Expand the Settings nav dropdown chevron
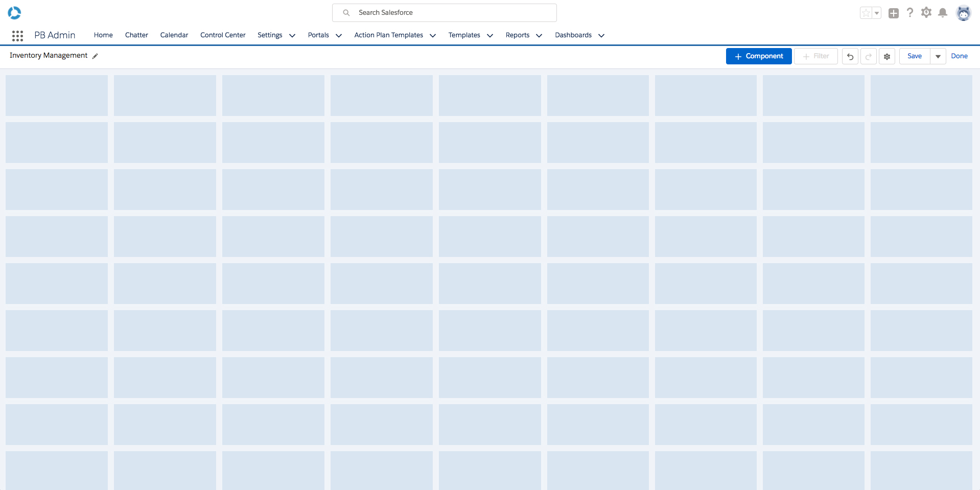This screenshot has width=980, height=490. (x=292, y=35)
